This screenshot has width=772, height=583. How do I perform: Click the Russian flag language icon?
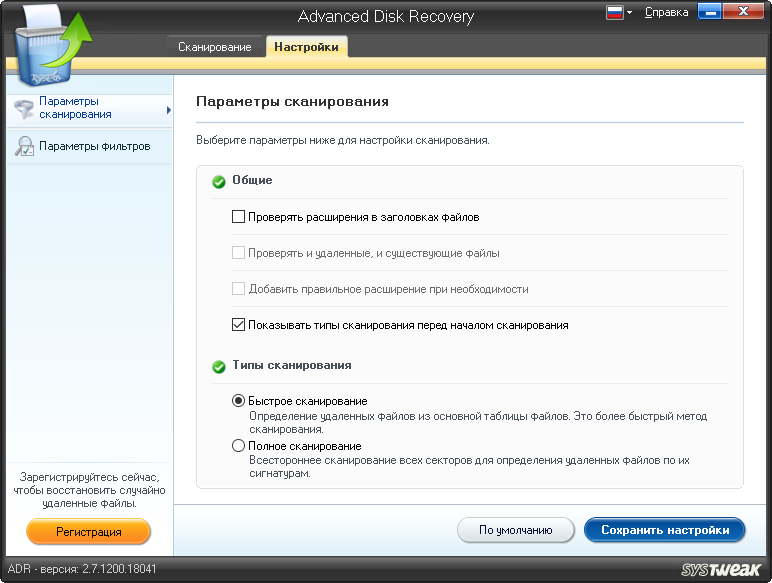[x=615, y=13]
